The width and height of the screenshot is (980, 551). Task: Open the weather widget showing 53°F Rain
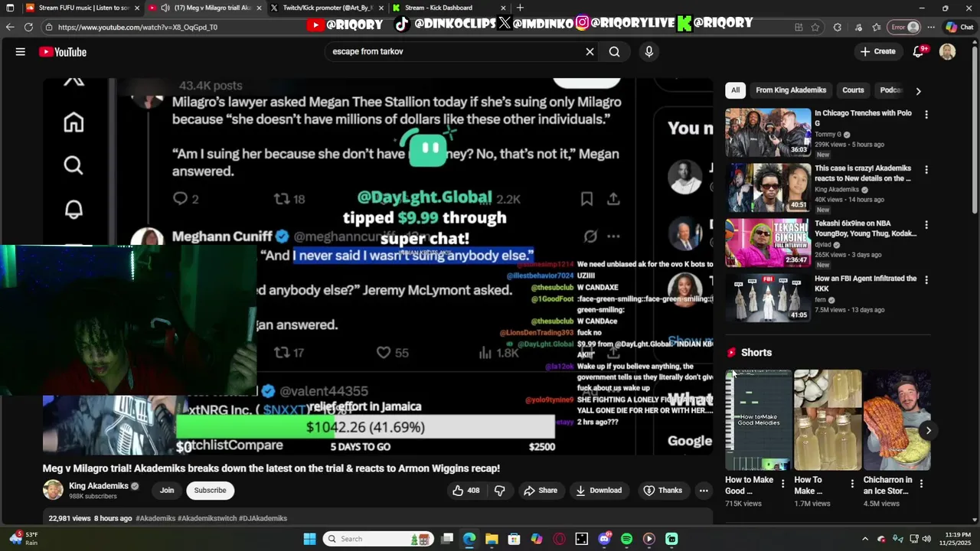click(x=24, y=538)
